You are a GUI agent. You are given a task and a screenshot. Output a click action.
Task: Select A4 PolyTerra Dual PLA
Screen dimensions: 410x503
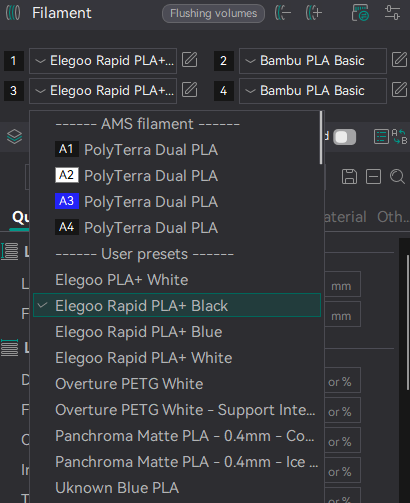click(x=177, y=228)
